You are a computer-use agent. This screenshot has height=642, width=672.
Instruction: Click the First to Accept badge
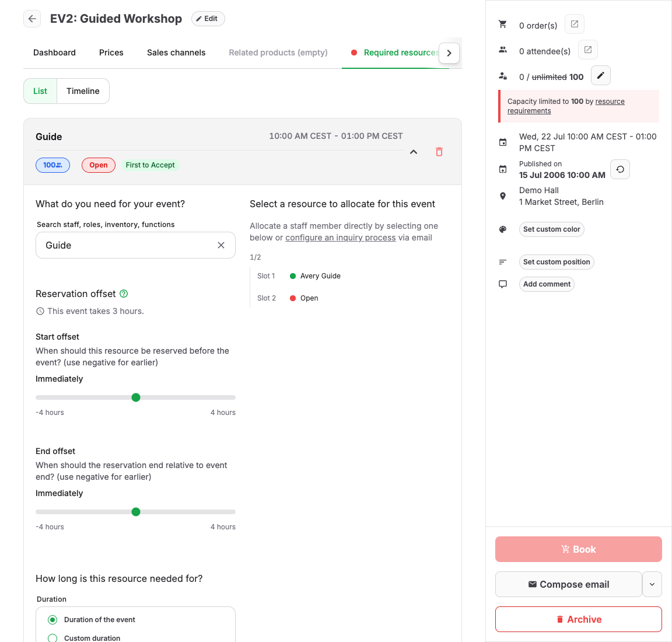point(150,165)
